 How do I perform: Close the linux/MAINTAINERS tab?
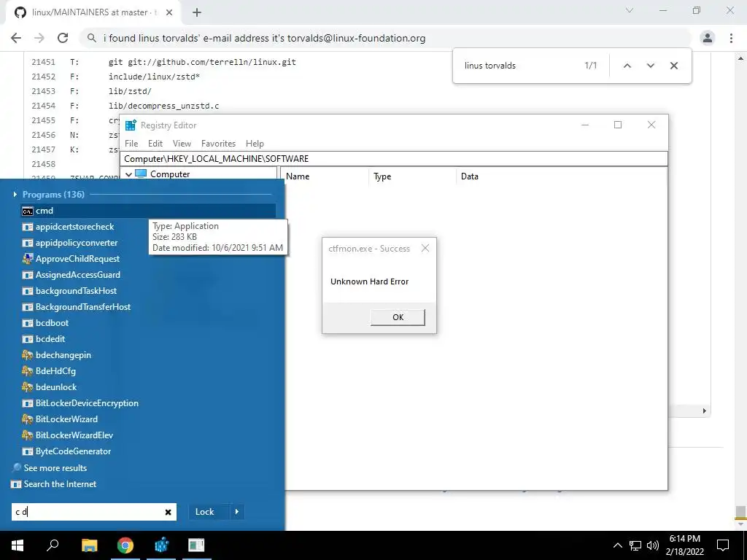(x=169, y=12)
